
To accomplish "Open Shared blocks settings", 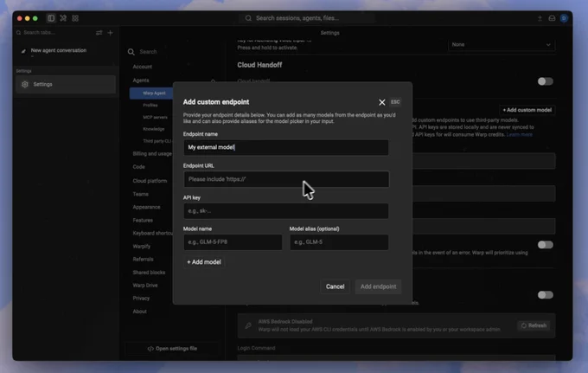I will (149, 273).
